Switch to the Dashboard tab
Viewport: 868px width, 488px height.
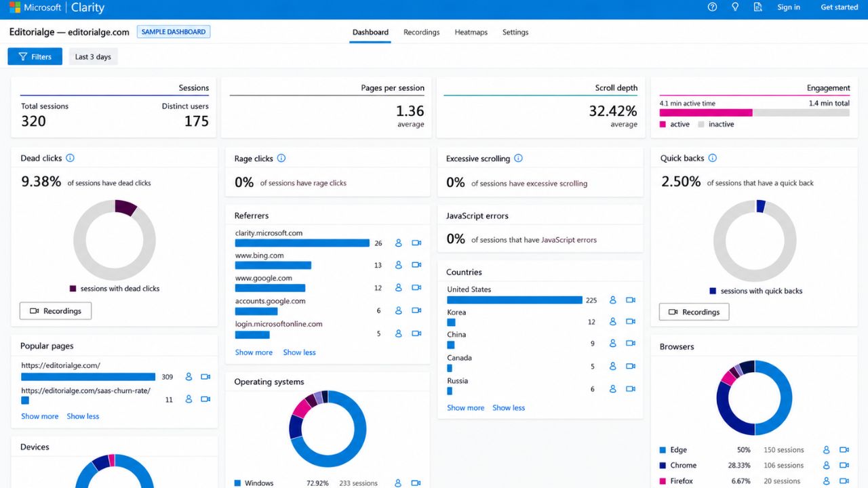point(370,32)
